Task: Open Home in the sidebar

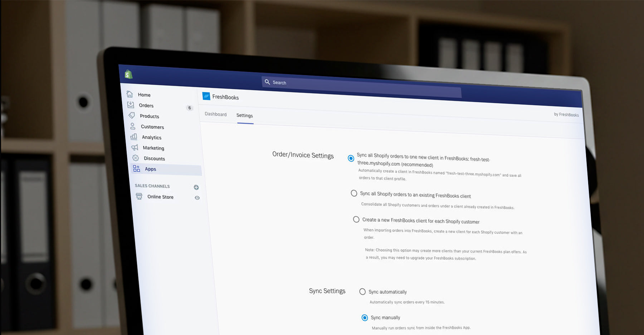Action: (144, 95)
